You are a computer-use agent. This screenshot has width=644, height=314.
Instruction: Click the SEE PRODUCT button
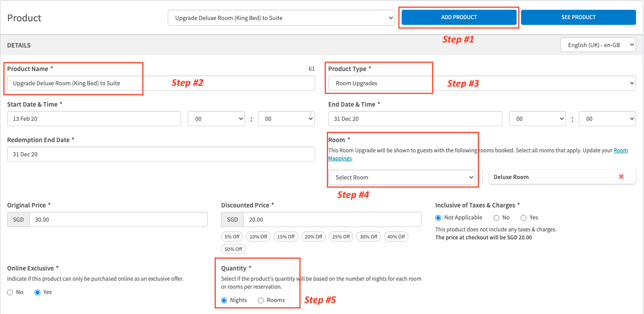pos(578,17)
